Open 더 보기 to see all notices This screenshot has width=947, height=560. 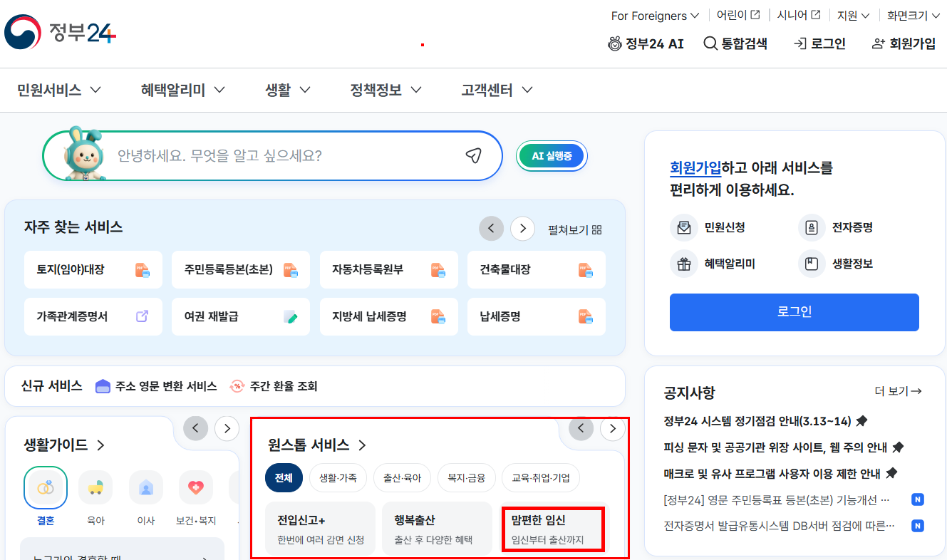[898, 393]
